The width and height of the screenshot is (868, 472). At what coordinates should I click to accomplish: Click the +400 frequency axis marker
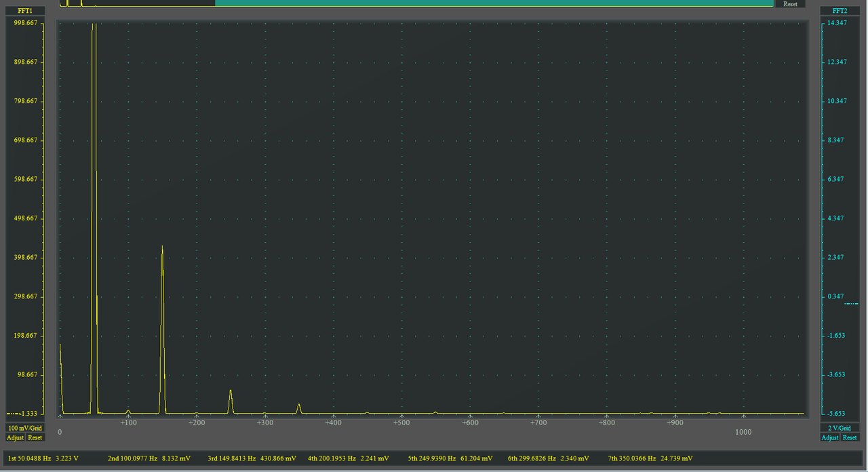(333, 422)
